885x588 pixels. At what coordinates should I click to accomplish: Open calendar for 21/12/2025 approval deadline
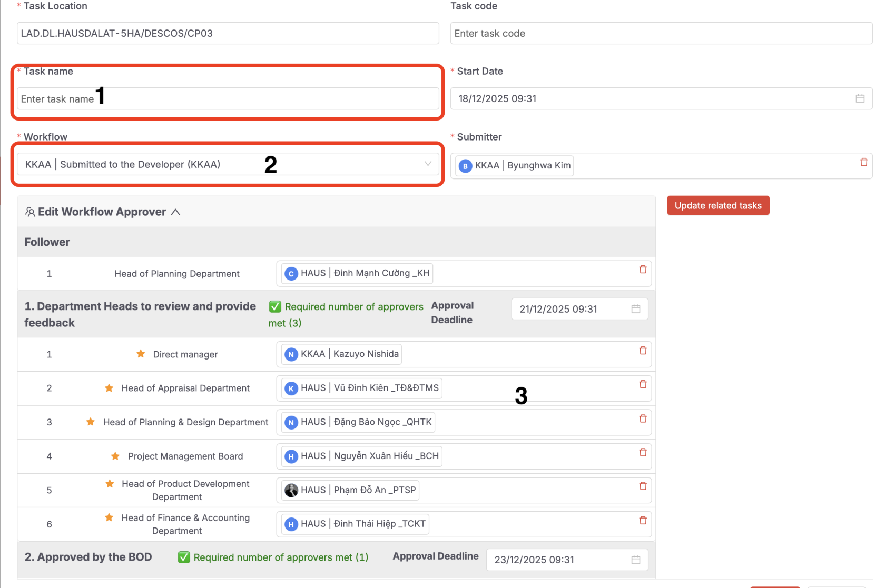[635, 309]
